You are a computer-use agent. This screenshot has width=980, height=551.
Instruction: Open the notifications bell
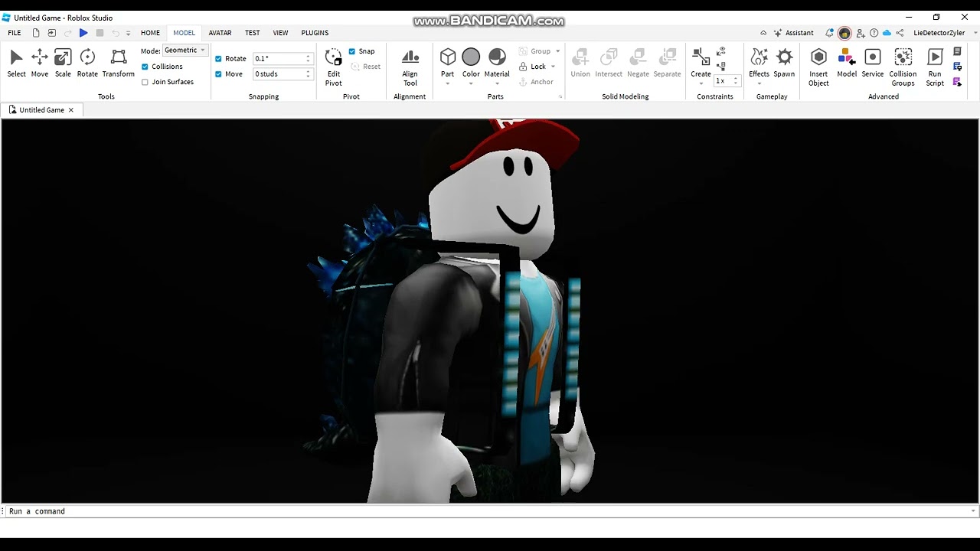click(829, 33)
